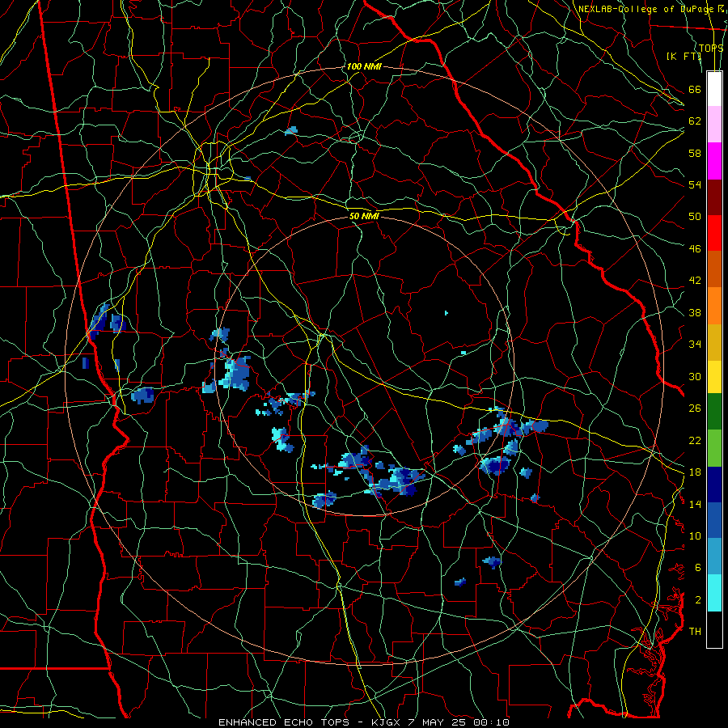Pick the magenta legend color band

pos(714,161)
